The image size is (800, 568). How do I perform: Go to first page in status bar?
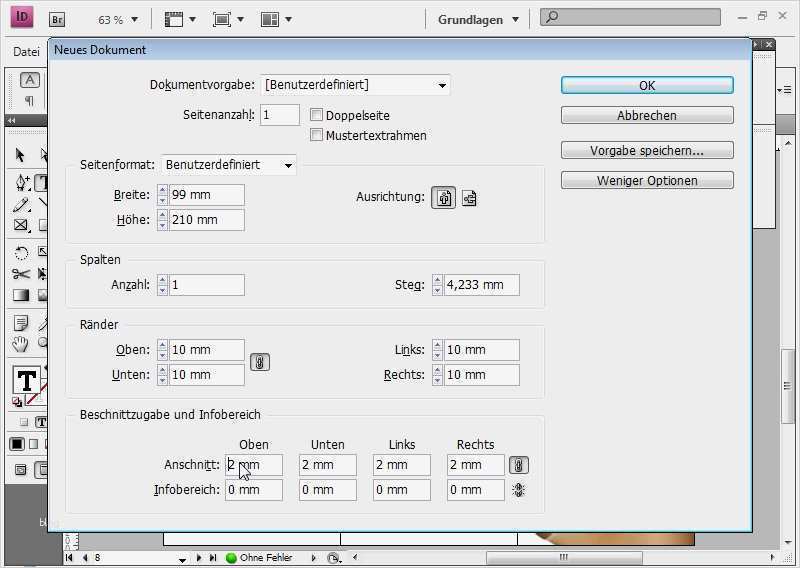click(x=69, y=558)
